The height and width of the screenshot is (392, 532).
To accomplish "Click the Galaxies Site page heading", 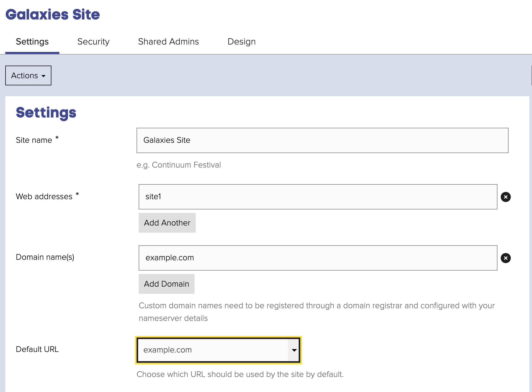I will pyautogui.click(x=53, y=14).
